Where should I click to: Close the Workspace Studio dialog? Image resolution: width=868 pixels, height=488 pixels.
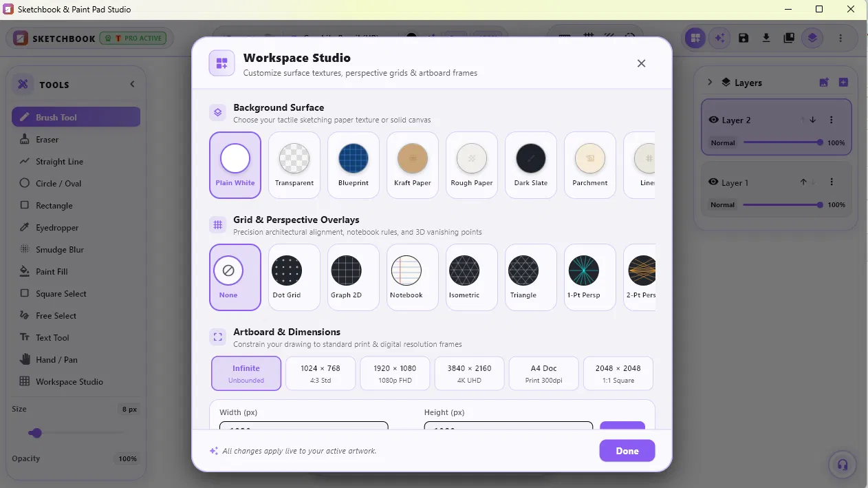[x=641, y=63]
